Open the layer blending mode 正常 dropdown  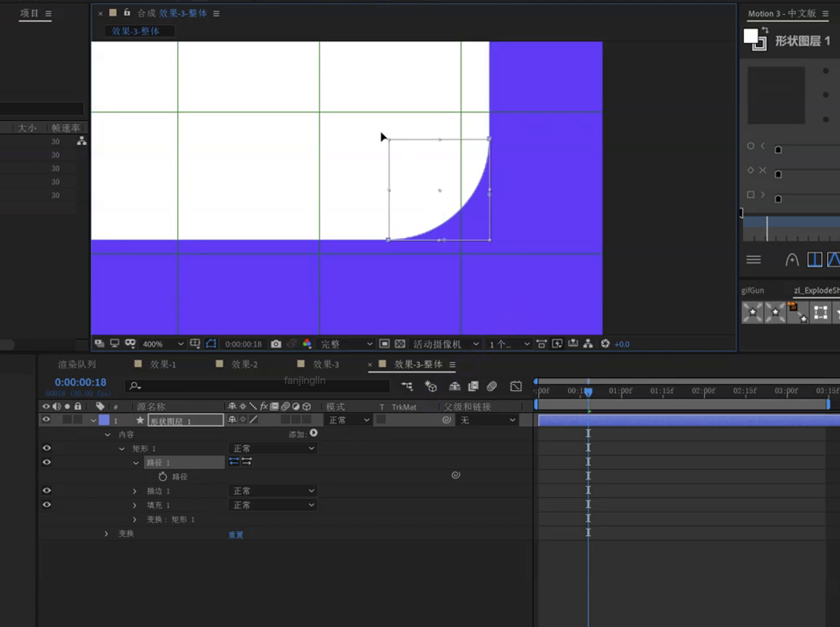348,420
